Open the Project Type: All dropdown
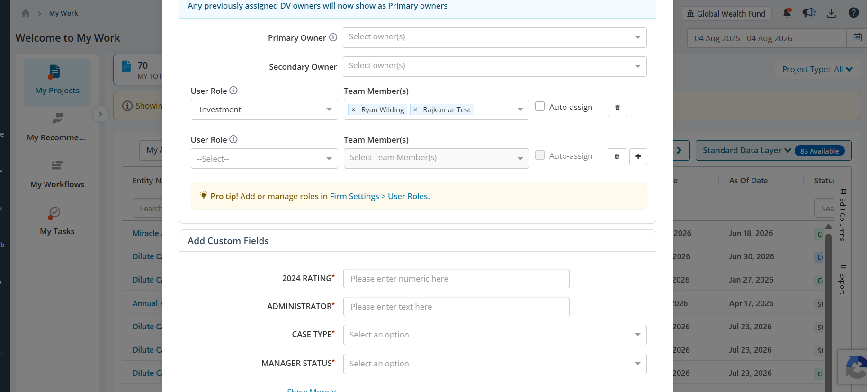 click(817, 69)
